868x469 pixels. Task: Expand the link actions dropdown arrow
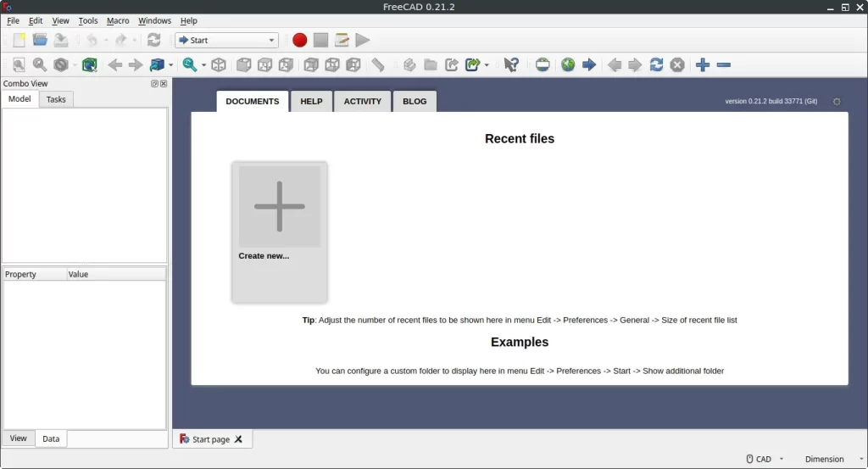(x=487, y=64)
